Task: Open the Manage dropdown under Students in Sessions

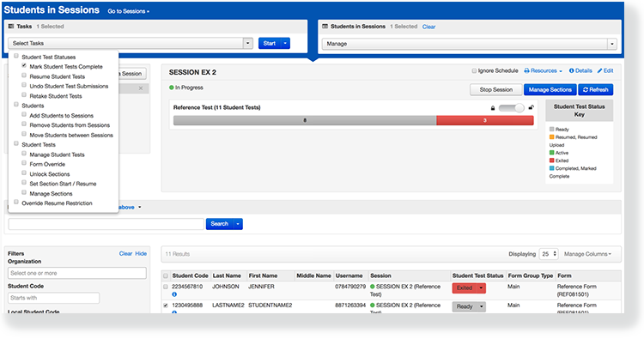Action: coord(470,44)
